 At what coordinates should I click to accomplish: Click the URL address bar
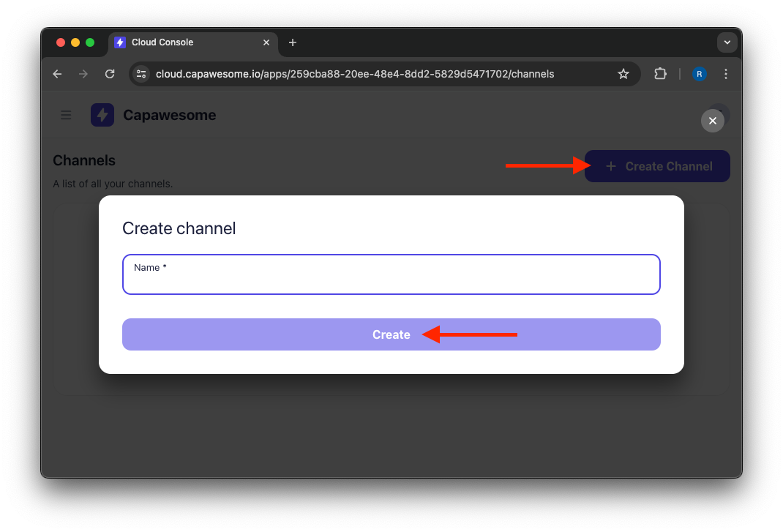[x=366, y=74]
